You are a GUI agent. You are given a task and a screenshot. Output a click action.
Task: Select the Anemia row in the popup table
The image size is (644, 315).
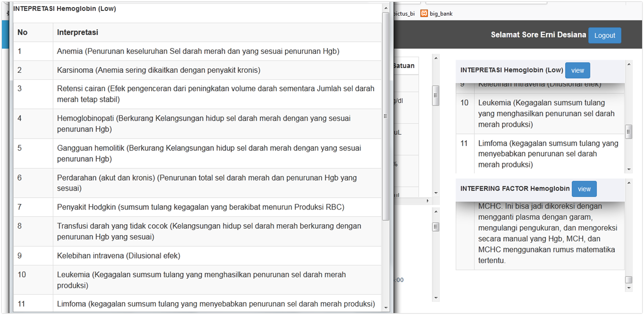pos(198,51)
